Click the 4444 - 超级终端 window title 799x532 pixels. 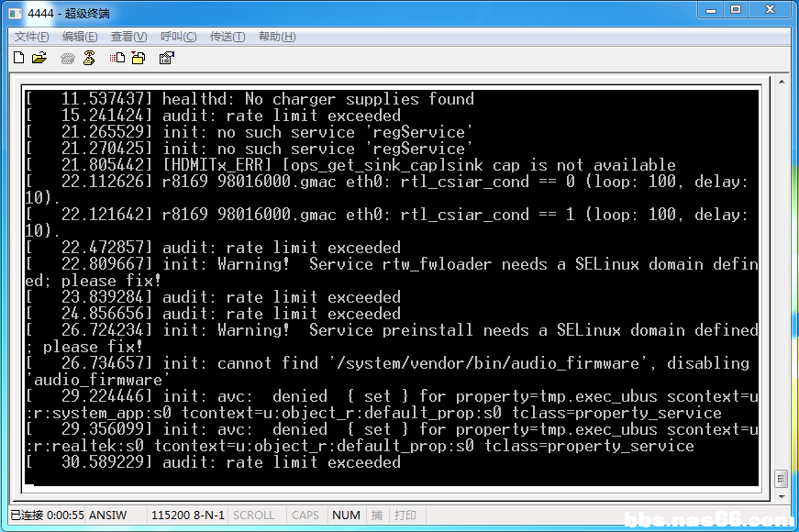[x=68, y=13]
